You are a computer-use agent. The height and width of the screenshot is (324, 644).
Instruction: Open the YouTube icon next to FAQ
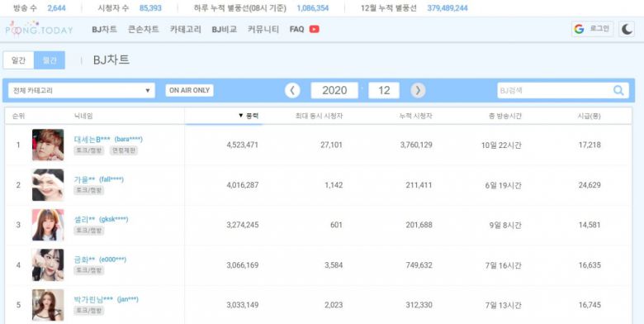point(315,29)
